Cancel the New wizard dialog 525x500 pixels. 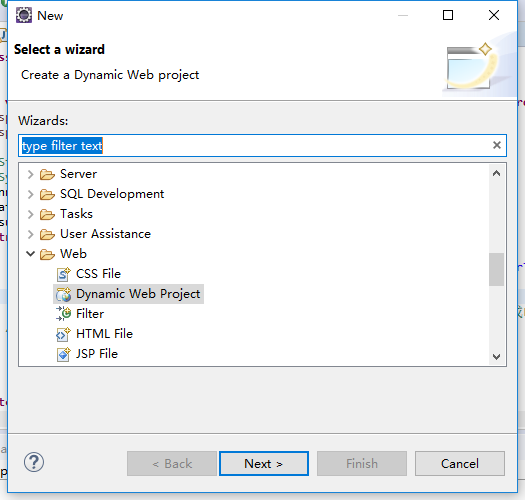[460, 463]
